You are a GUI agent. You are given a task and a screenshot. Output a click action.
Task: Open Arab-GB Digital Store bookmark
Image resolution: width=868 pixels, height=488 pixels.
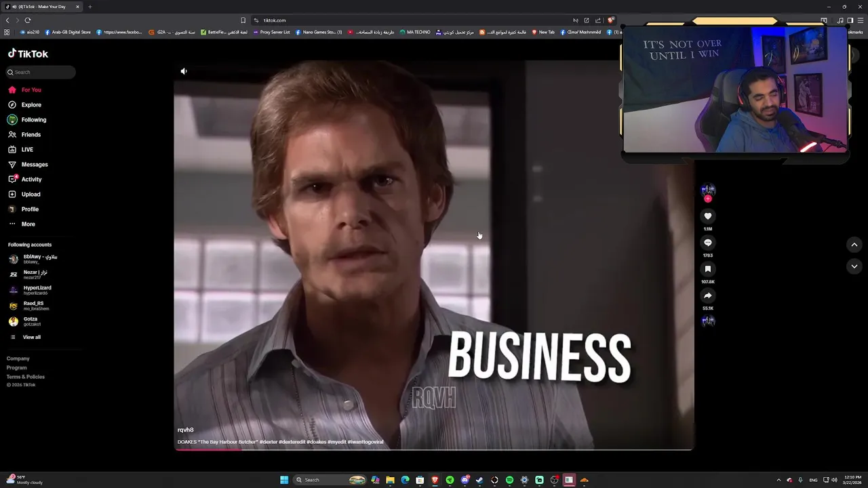[68, 32]
